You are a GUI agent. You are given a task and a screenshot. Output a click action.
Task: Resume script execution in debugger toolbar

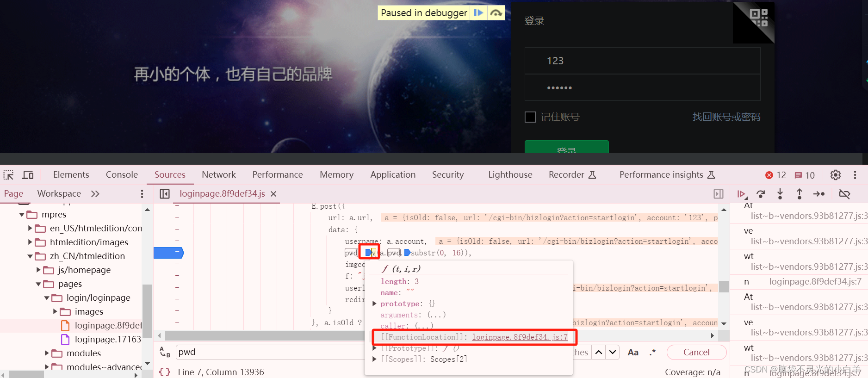pyautogui.click(x=742, y=194)
